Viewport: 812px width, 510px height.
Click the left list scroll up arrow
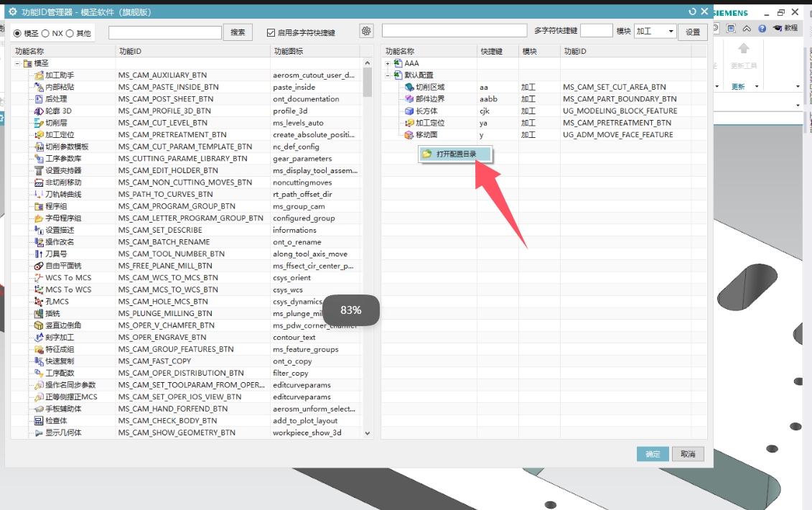pyautogui.click(x=367, y=63)
